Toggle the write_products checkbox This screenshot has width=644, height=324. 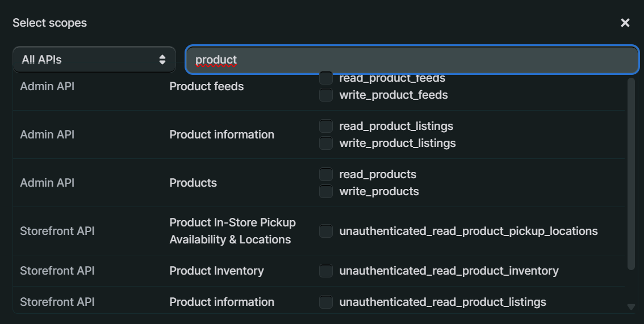coord(326,192)
